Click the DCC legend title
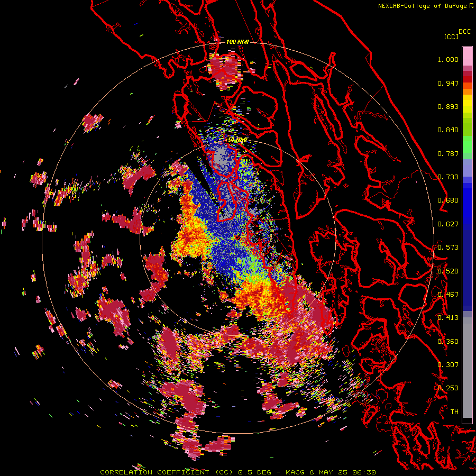This screenshot has height=476, width=476. [465, 32]
